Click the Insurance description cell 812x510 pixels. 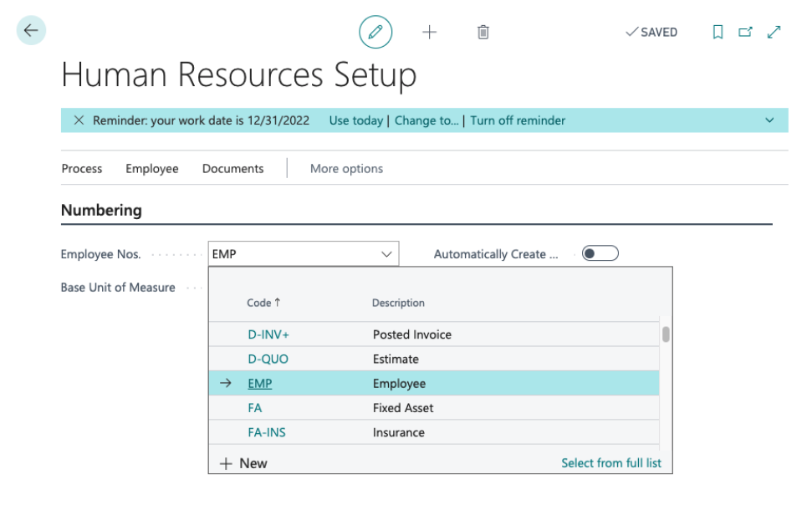399,432
